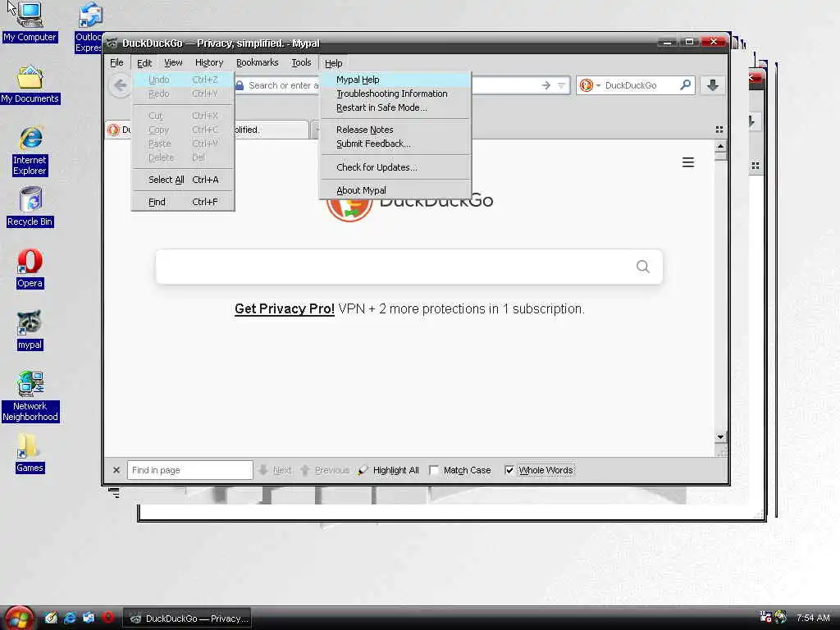Image resolution: width=840 pixels, height=630 pixels.
Task: Click Internet Explorer quick launch icon in taskbar
Action: pos(71,618)
